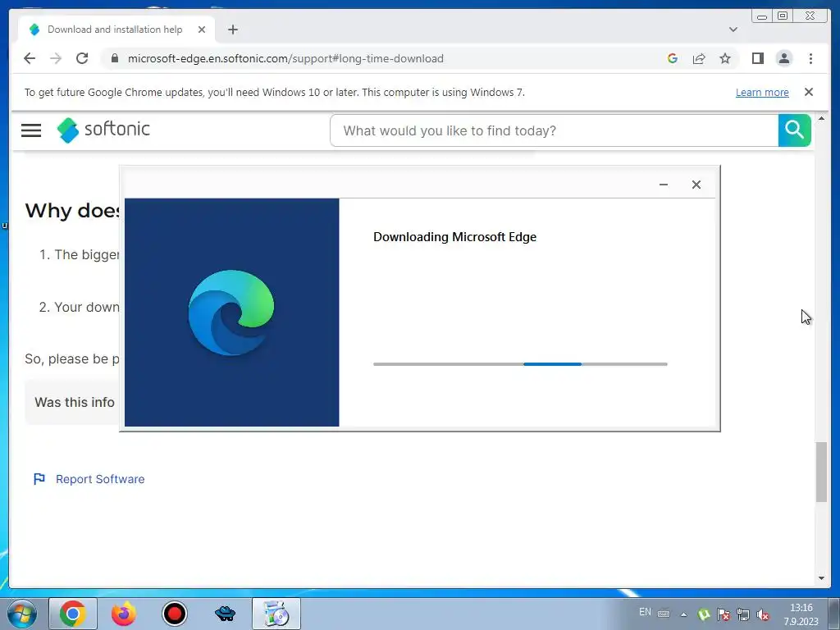Click the Softonic search field
The image size is (840, 630).
[x=554, y=130]
